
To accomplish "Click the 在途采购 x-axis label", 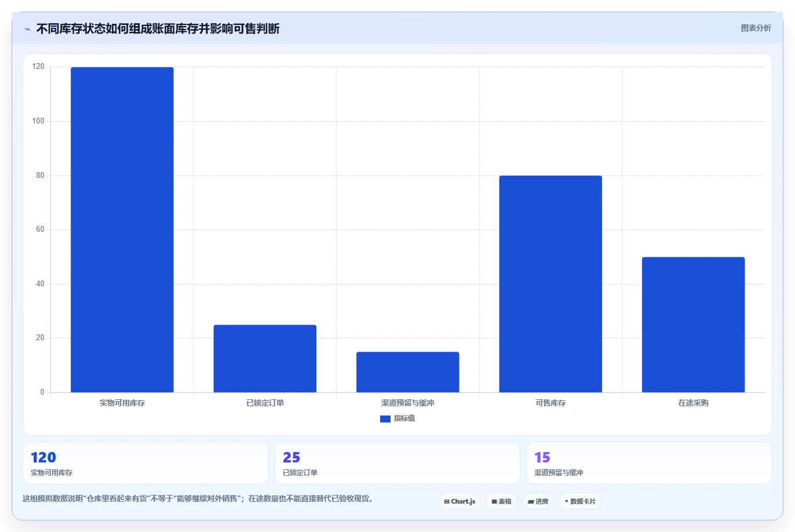I will tap(694, 403).
